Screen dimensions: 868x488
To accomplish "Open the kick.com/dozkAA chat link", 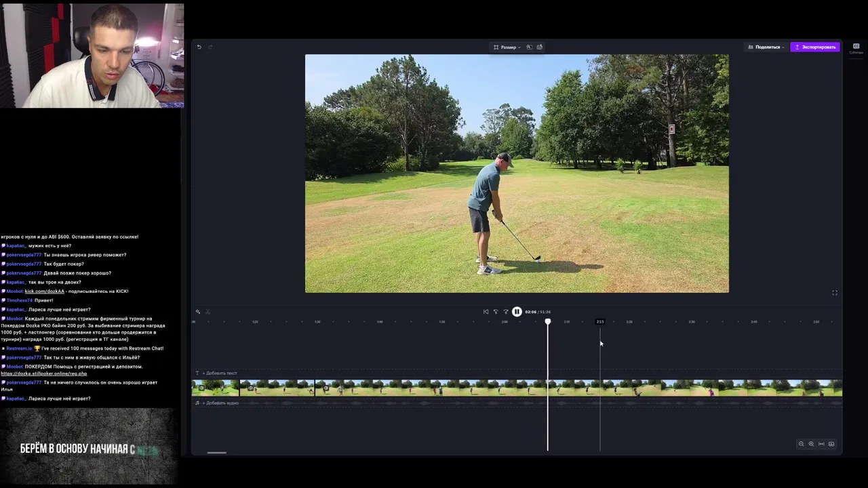I will [x=45, y=291].
